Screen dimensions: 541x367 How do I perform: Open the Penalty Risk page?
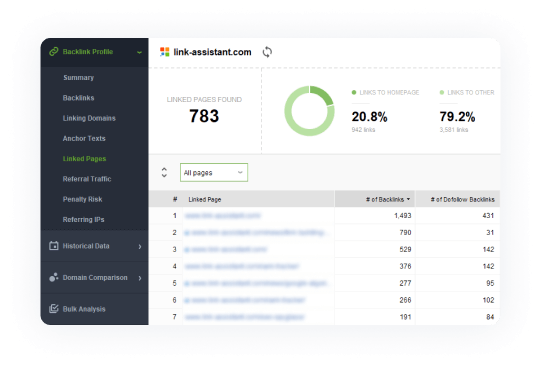pos(82,199)
